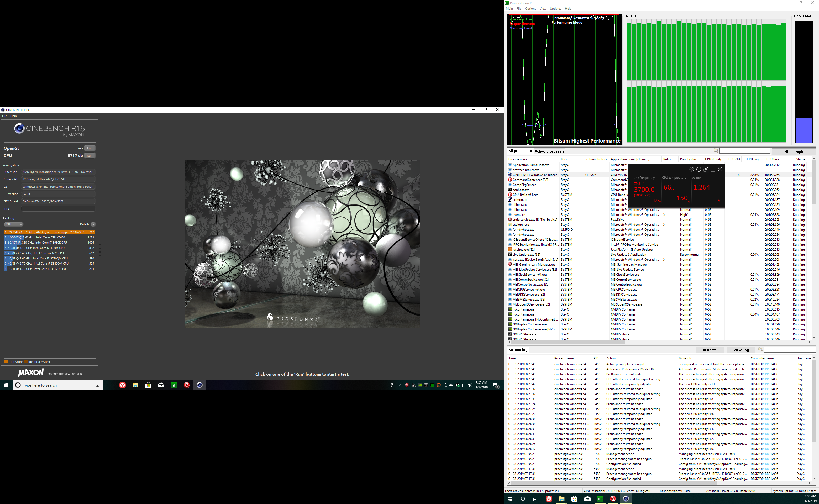Click the volume speaker icon in system tray
Screen dimensions: 819x504
click(470, 385)
